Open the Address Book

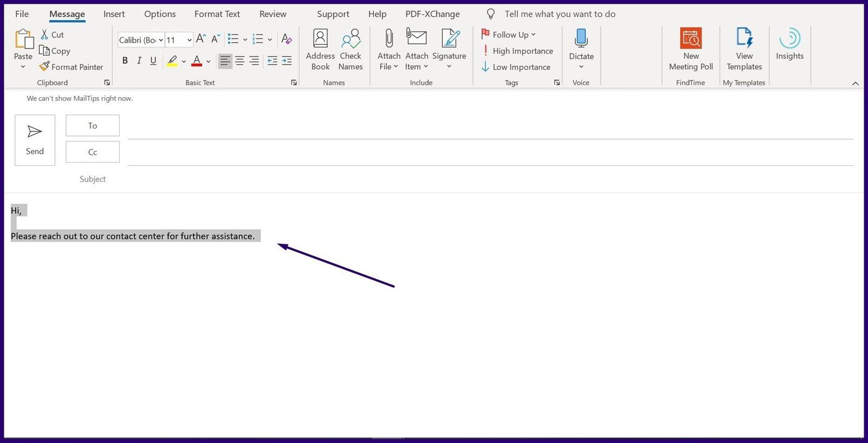321,50
